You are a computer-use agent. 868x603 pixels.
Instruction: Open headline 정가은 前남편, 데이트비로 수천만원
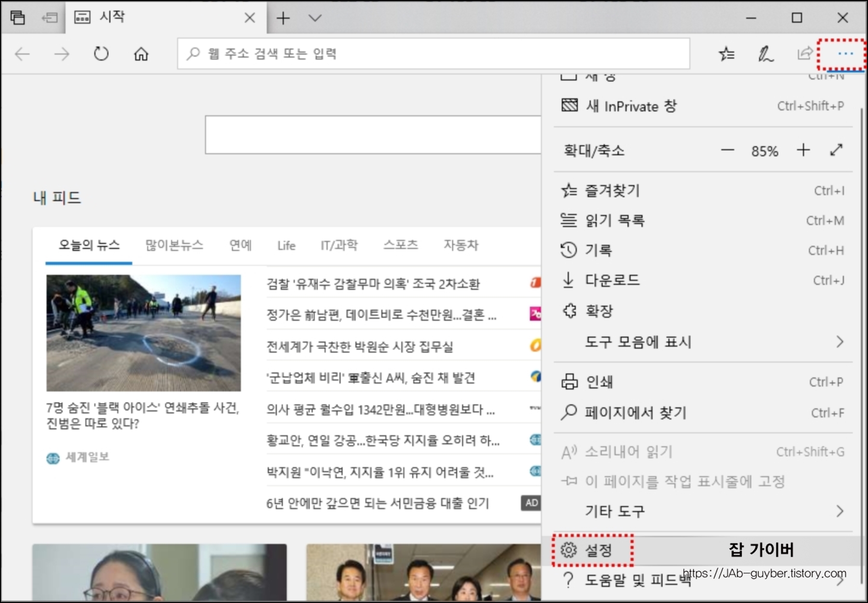click(x=381, y=315)
